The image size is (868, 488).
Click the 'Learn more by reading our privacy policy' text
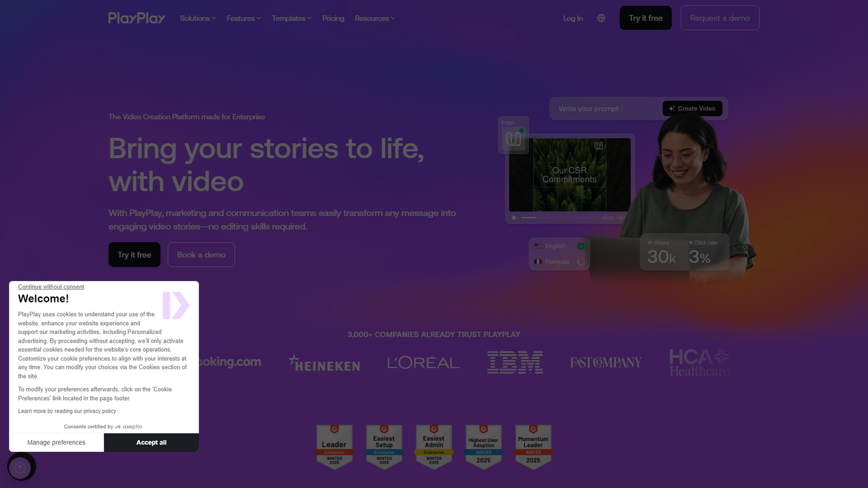coord(67,411)
